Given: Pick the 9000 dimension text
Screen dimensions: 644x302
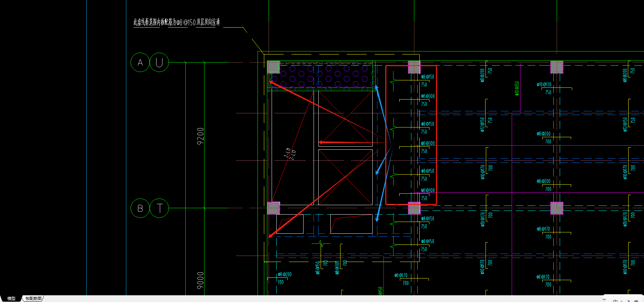Looking at the screenshot, I should pos(200,280).
